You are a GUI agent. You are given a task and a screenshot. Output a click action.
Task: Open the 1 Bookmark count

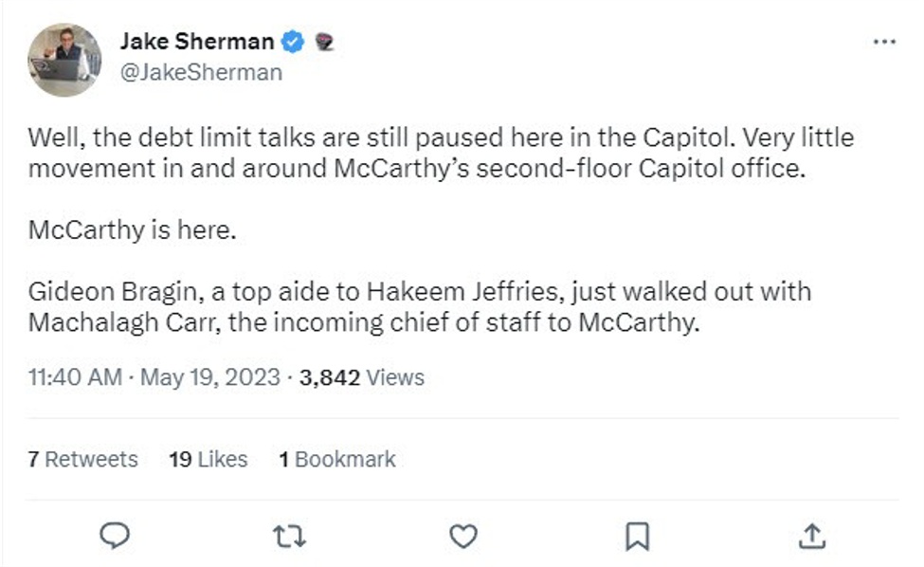337,459
